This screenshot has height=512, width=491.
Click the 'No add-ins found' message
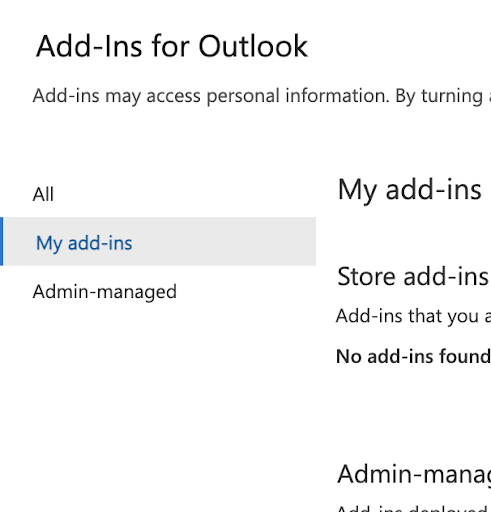[x=413, y=356]
